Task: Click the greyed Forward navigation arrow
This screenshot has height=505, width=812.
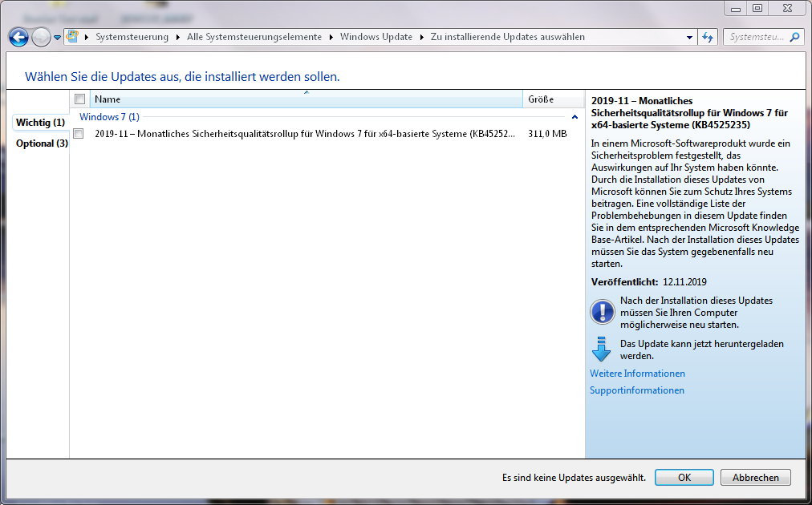Action: pyautogui.click(x=41, y=37)
